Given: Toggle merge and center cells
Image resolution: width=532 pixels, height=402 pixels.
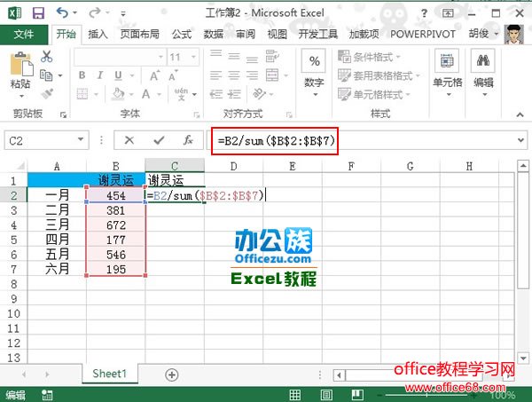Looking at the screenshot, I should tap(272, 75).
